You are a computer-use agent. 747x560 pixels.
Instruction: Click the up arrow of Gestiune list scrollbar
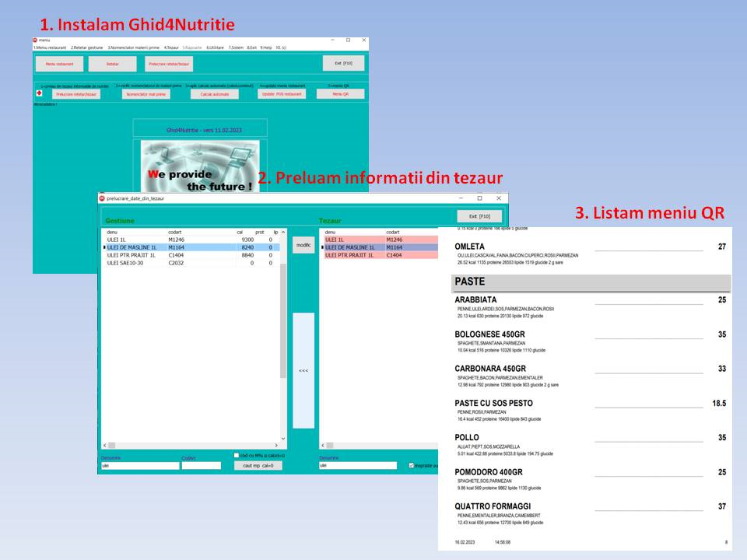pyautogui.click(x=283, y=233)
